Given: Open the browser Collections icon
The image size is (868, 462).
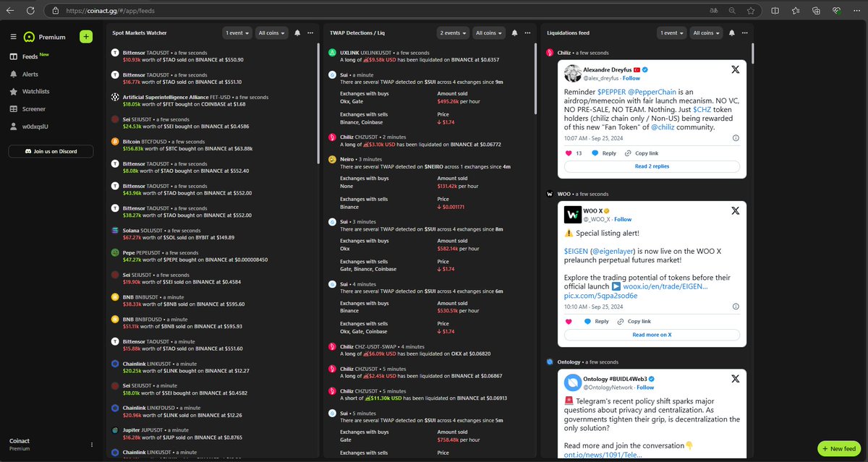Looking at the screenshot, I should [816, 11].
